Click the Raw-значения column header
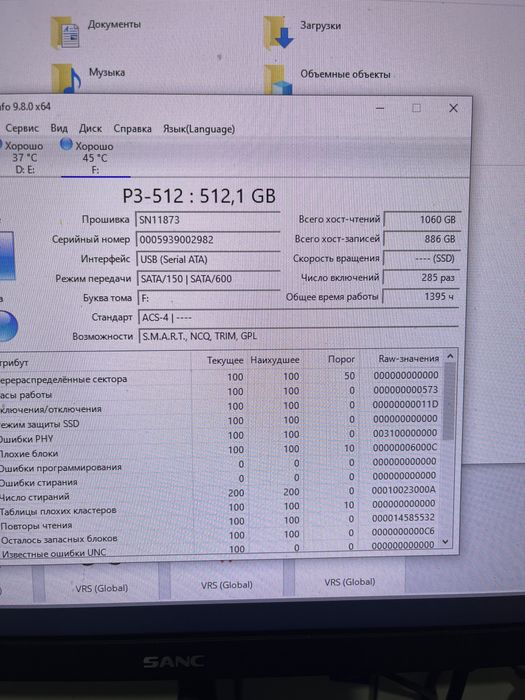The image size is (525, 700). click(x=408, y=358)
